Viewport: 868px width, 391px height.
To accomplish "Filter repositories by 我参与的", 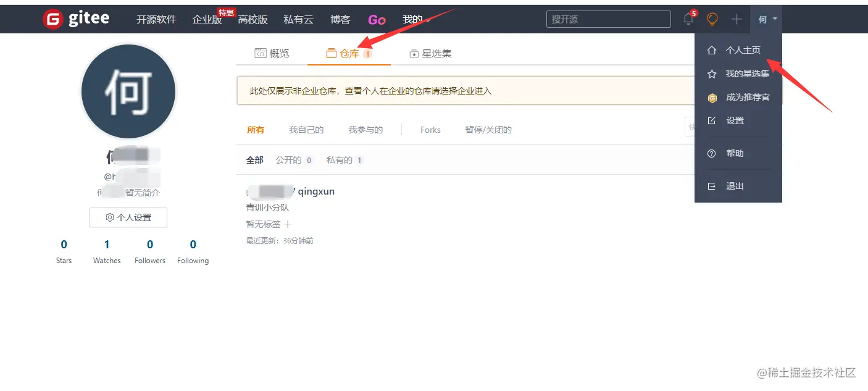I will pos(365,130).
